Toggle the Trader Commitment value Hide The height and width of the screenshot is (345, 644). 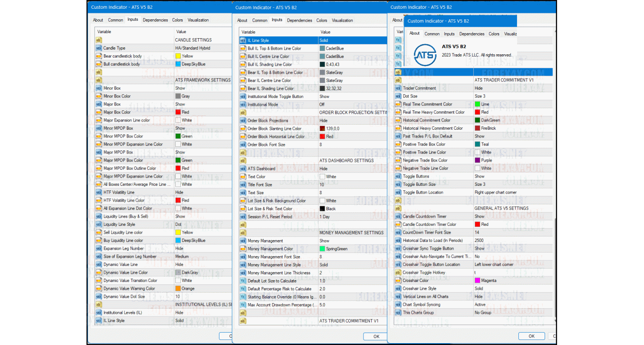[x=479, y=88]
